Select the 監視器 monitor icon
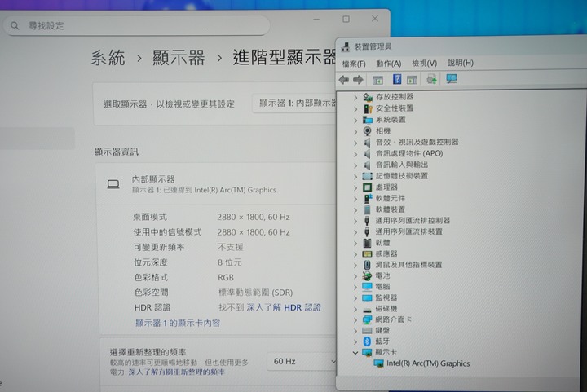 point(367,297)
